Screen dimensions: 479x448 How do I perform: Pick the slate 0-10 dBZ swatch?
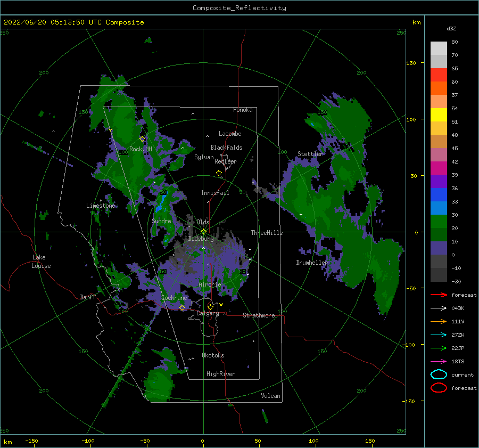tap(439, 248)
